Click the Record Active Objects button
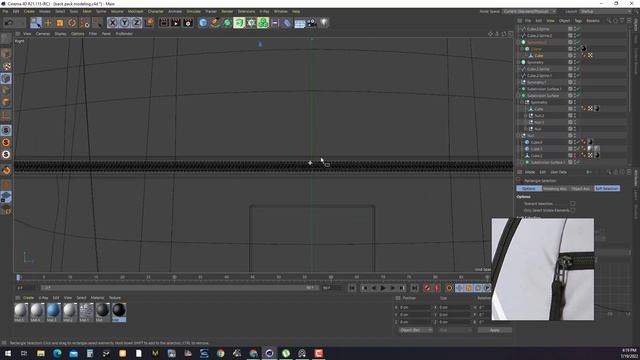640x360 pixels. tap(427, 288)
